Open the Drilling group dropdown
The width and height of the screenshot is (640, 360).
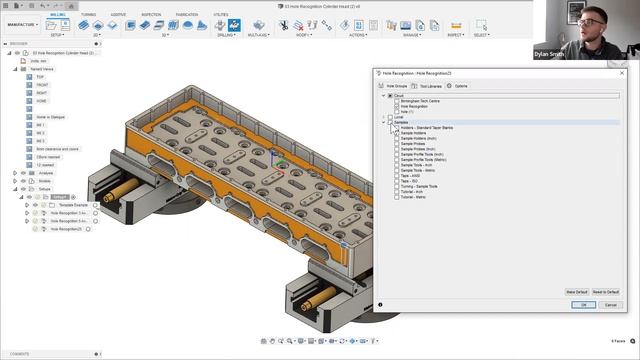227,35
